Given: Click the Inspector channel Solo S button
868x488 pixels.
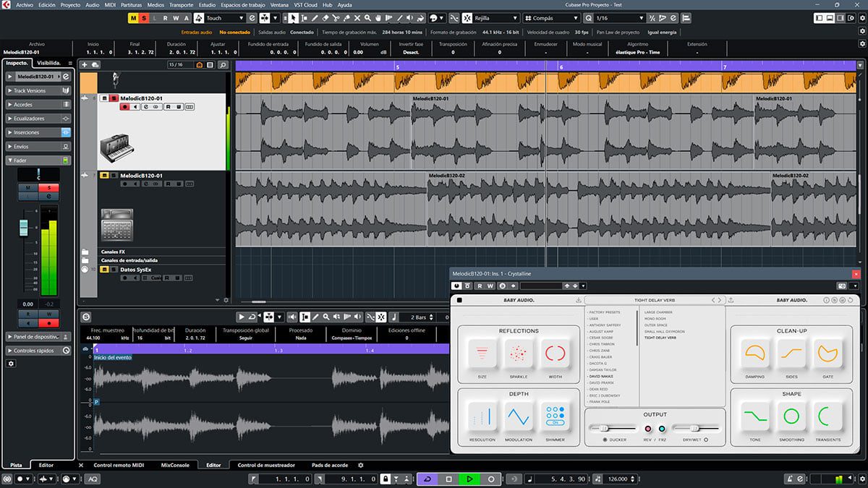Looking at the screenshot, I should tap(49, 187).
